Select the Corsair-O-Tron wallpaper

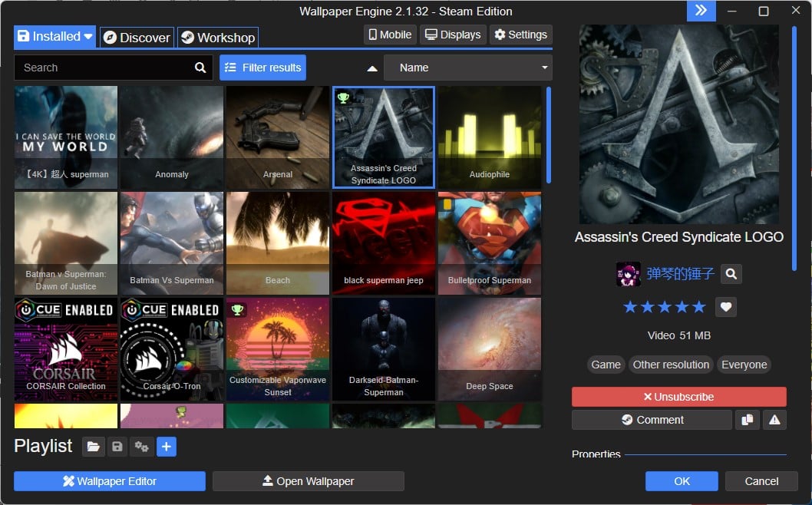172,349
